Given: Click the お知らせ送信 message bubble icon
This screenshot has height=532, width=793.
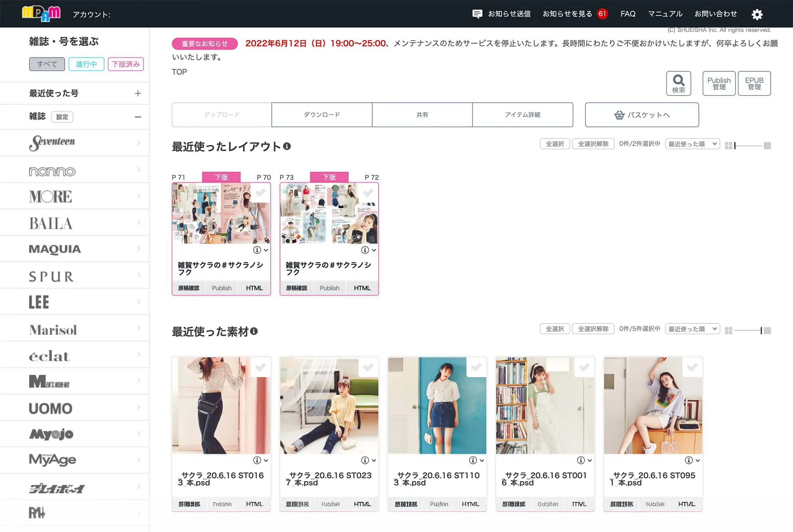Looking at the screenshot, I should tap(477, 14).
